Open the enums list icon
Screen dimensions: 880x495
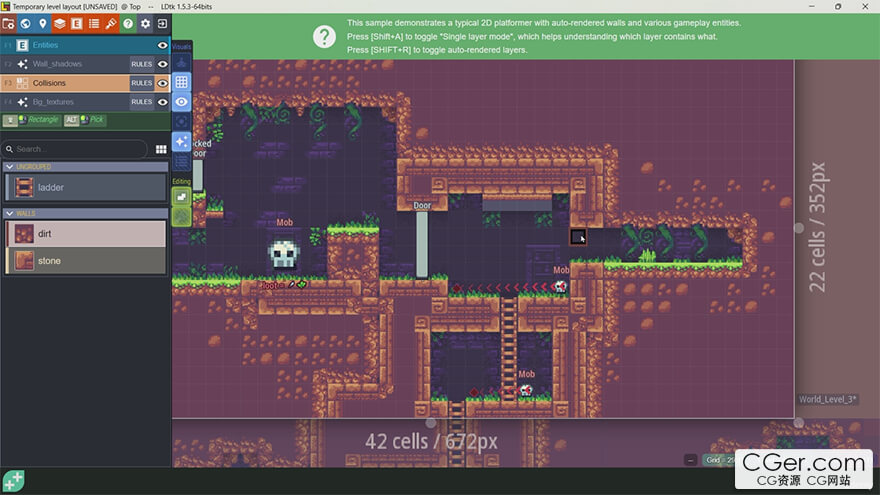tap(94, 23)
